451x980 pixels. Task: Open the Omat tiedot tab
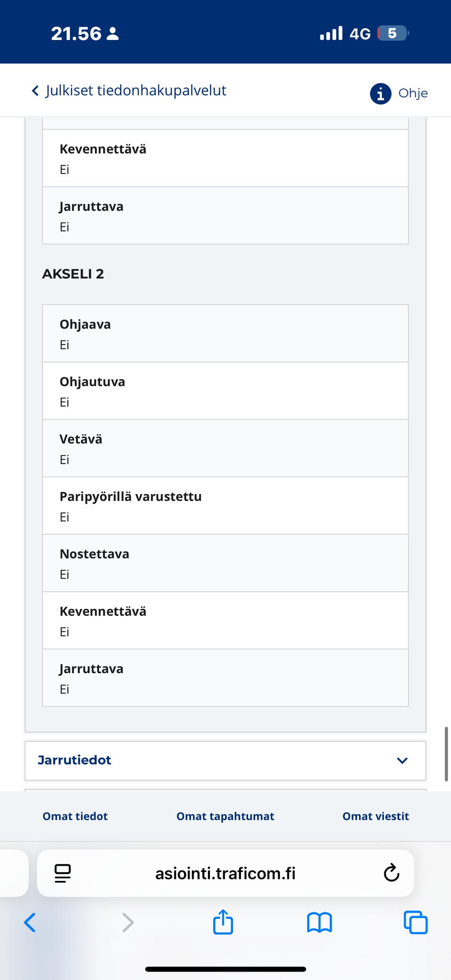click(x=75, y=817)
